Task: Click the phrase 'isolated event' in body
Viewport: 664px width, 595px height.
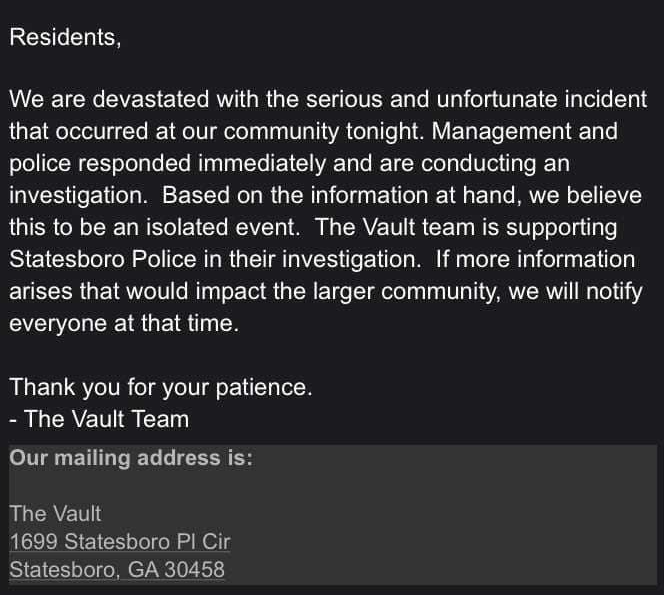Action: tap(221, 227)
